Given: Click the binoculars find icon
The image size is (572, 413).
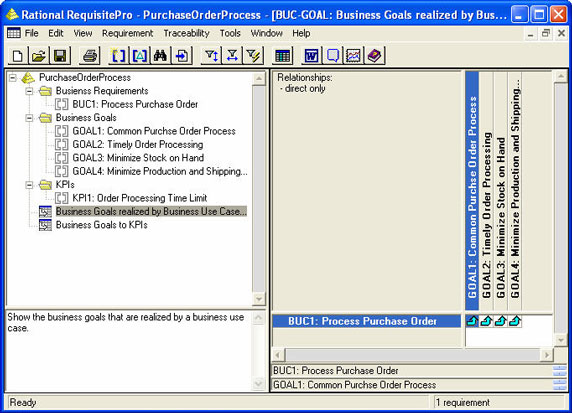Looking at the screenshot, I should (x=160, y=56).
